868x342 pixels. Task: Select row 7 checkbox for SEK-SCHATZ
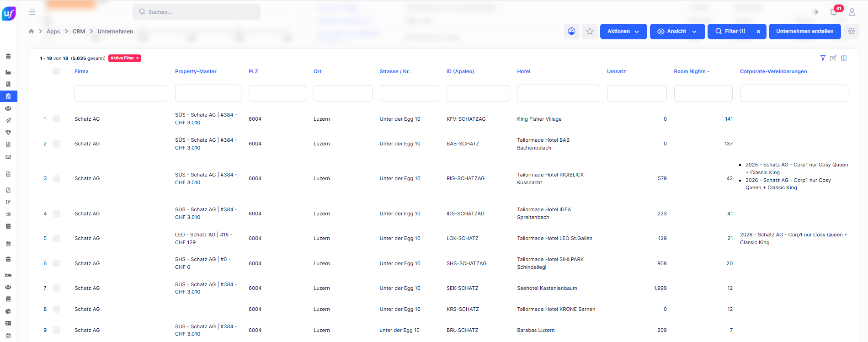pos(56,288)
